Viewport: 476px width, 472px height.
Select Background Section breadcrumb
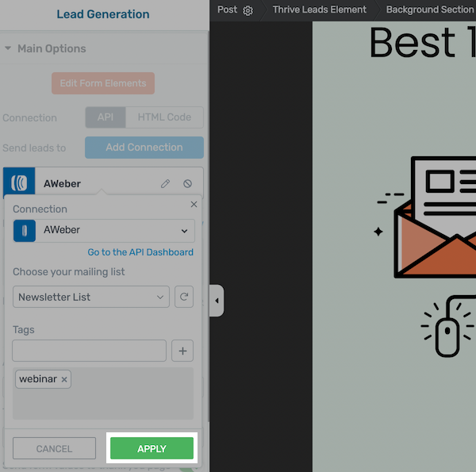pos(429,10)
